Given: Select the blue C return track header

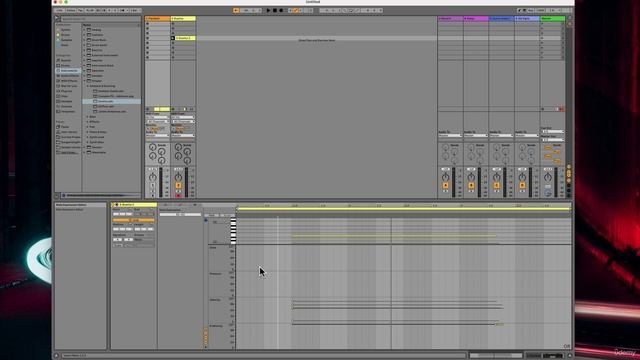Looking at the screenshot, I should (x=501, y=19).
